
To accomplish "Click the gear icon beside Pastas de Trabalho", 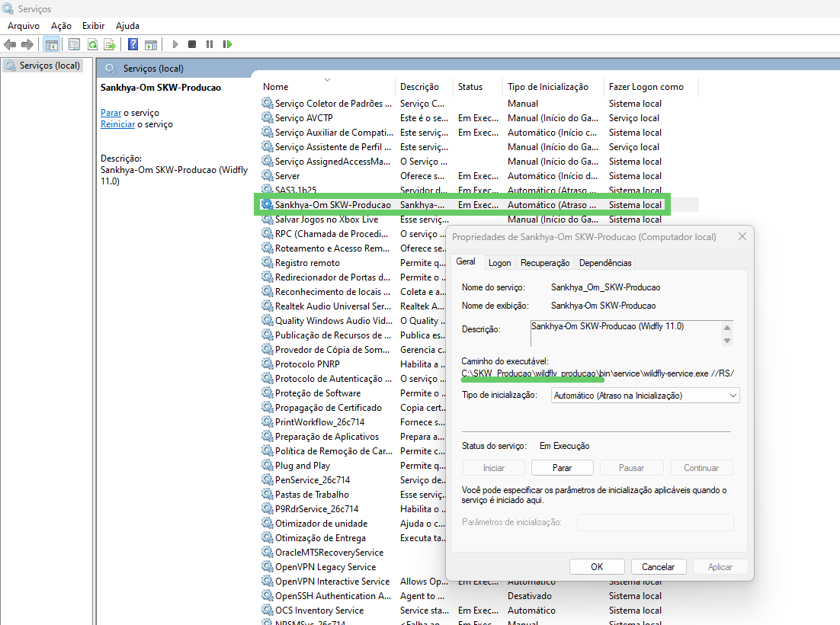I will pos(267,494).
